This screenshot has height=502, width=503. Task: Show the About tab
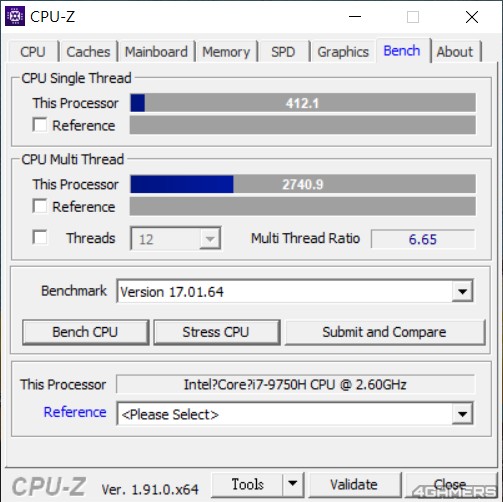(455, 52)
